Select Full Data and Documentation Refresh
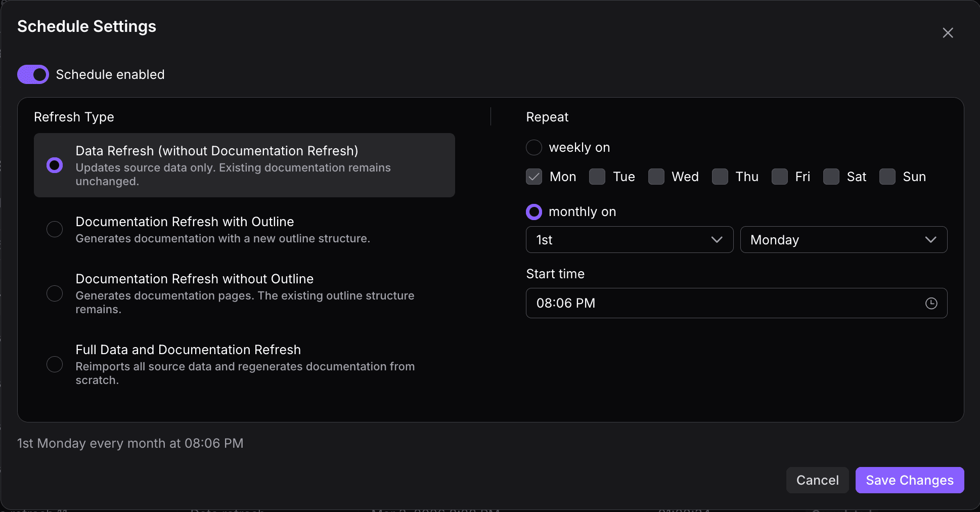Viewport: 980px width, 512px height. (x=55, y=364)
